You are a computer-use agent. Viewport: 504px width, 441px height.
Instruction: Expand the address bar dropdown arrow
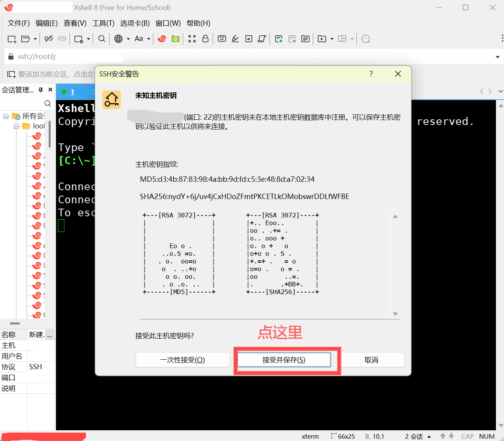(497, 57)
